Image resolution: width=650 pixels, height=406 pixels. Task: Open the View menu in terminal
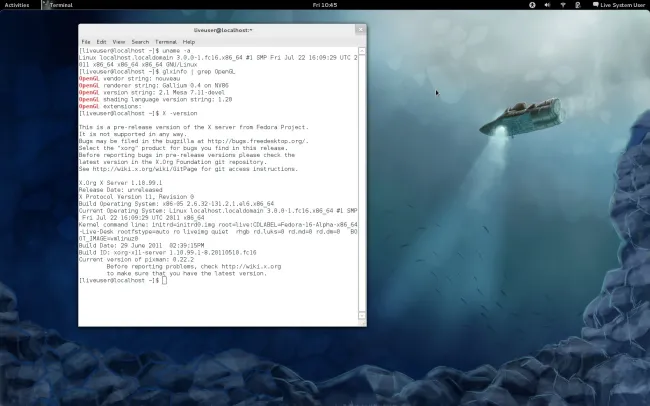point(119,42)
